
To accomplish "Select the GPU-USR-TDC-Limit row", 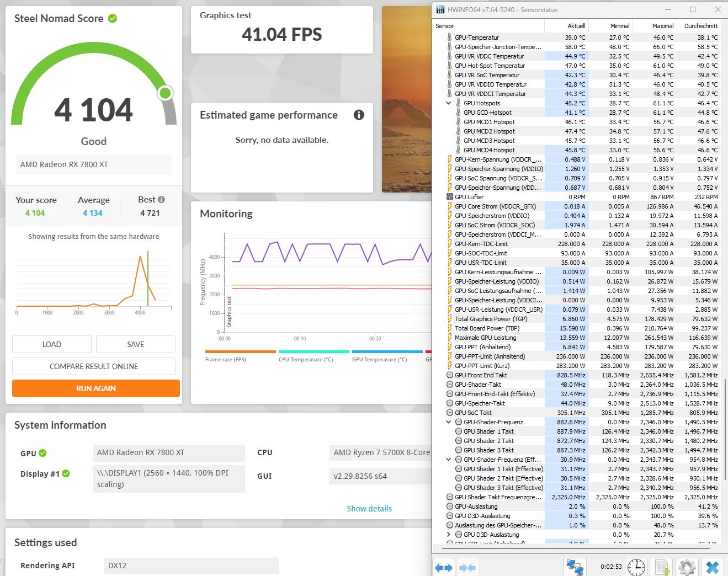I will [577, 263].
